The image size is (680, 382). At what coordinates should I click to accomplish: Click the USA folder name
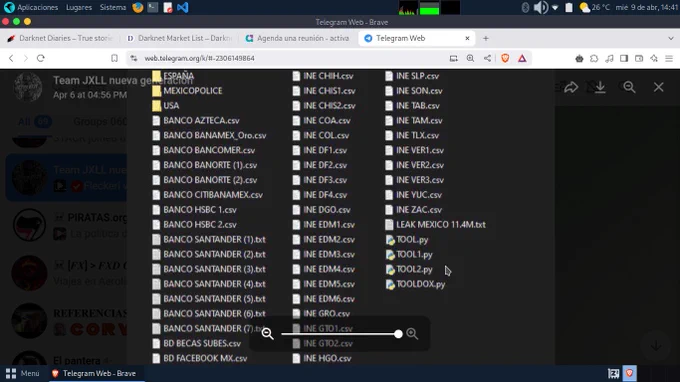click(171, 105)
